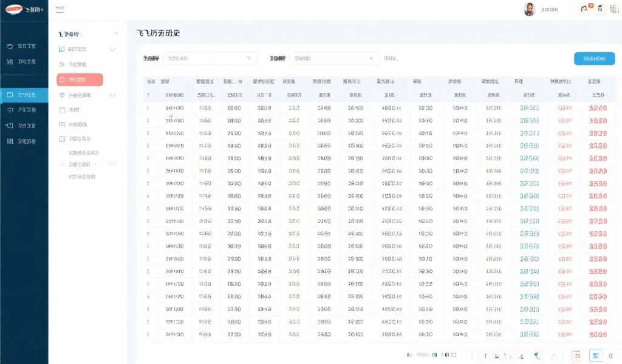Click the bottommost item in the dark sidebar

click(22, 141)
